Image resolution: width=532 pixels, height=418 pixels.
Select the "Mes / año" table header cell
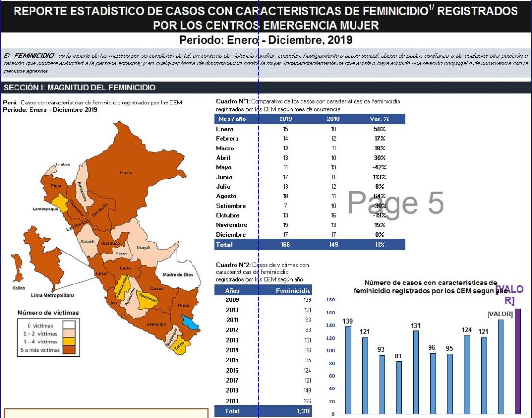233,119
